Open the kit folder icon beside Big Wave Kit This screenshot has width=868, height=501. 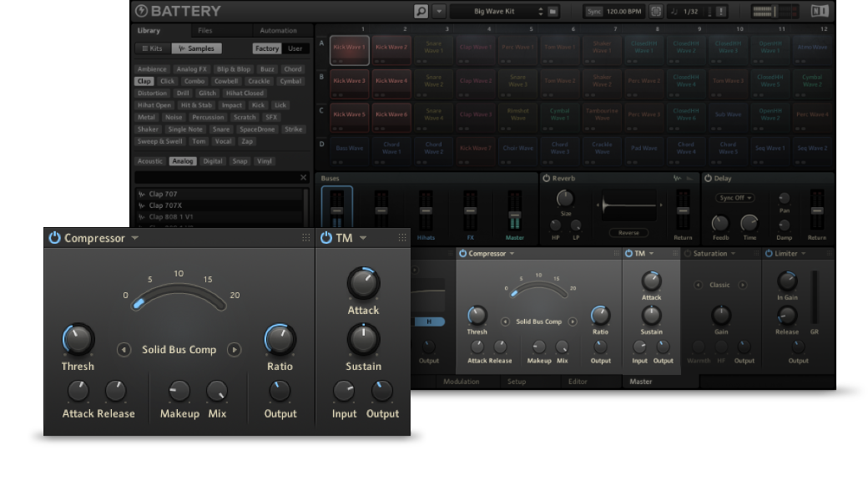553,11
